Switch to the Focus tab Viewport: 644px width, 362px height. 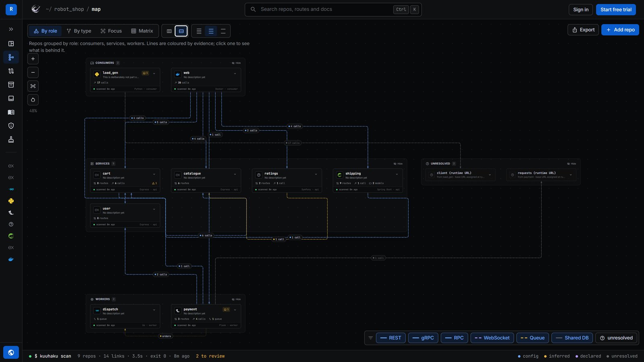[x=111, y=31]
